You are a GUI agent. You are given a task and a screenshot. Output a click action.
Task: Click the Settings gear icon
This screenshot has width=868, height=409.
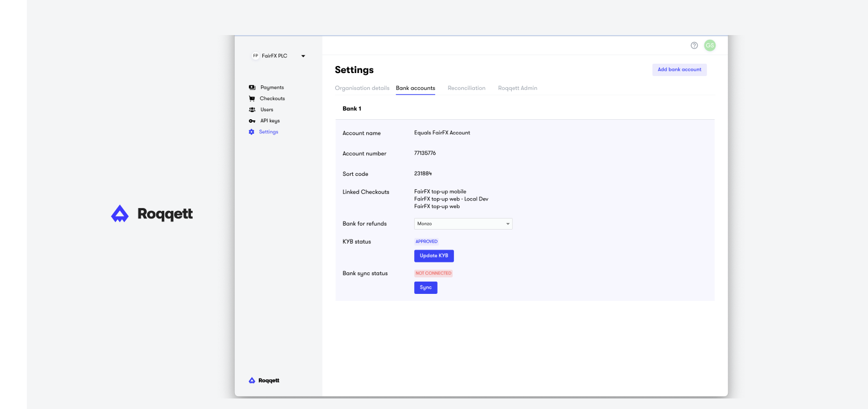(x=252, y=132)
